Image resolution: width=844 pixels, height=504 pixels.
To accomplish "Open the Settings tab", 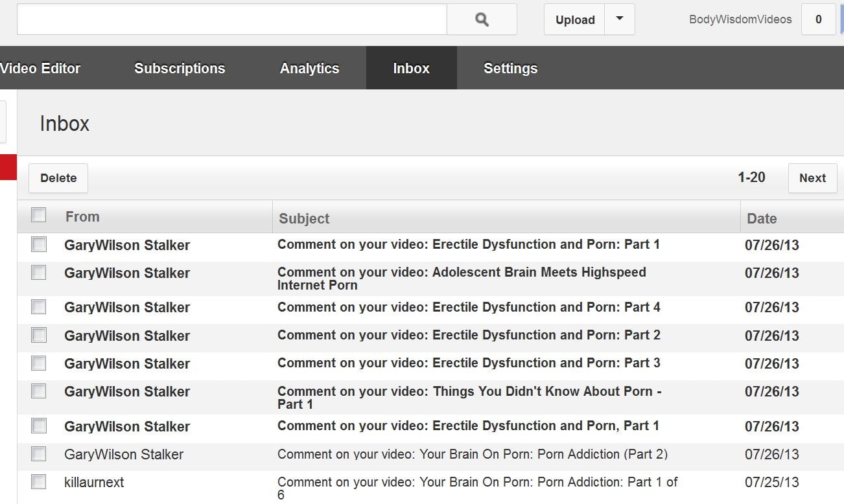I will coord(510,68).
